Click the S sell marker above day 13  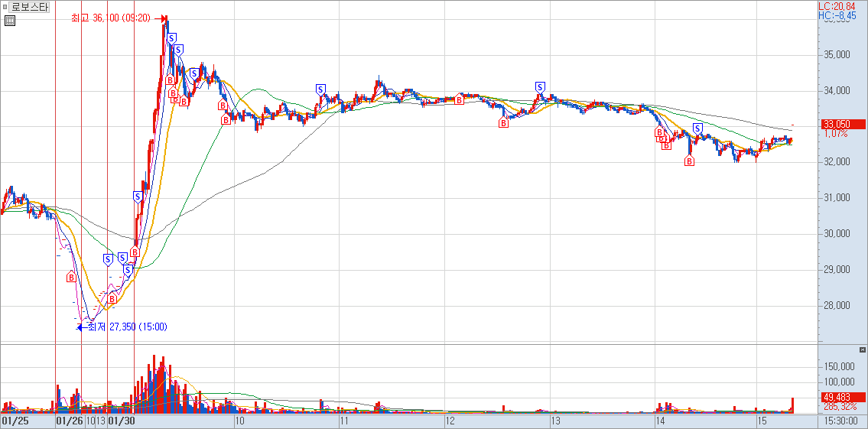tap(540, 86)
